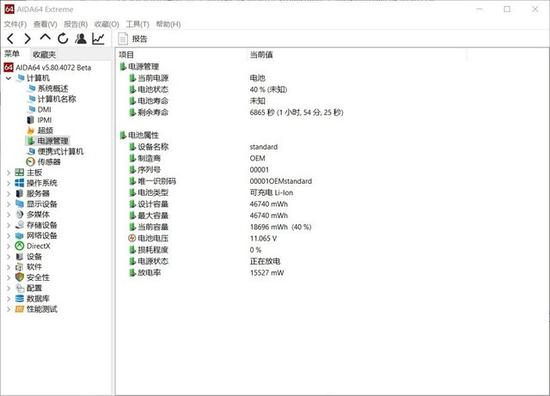Image resolution: width=550 pixels, height=396 pixels.
Task: Expand the 多媒体 tree node
Action: 8,215
